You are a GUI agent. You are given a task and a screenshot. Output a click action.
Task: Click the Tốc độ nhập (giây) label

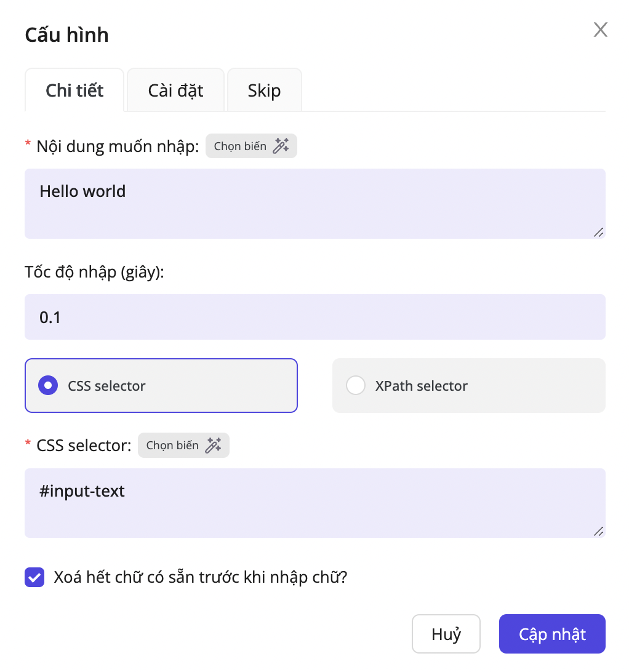(95, 272)
